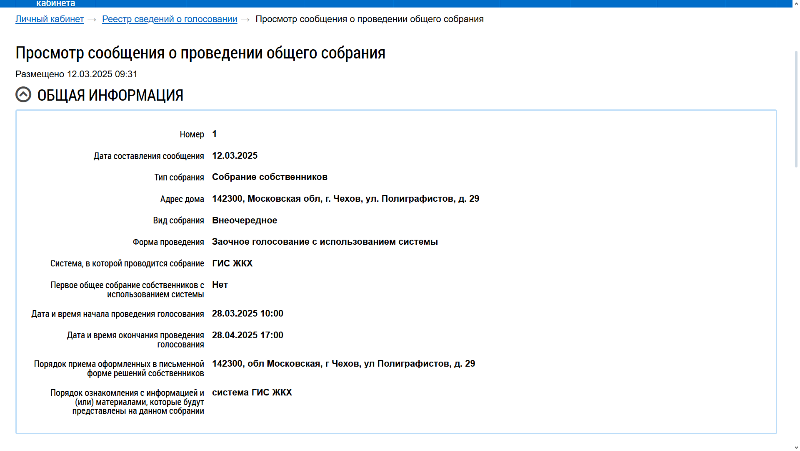Click the label Вид собрания
Image resolution: width=800 pixels, height=451 pixels.
[x=179, y=220]
